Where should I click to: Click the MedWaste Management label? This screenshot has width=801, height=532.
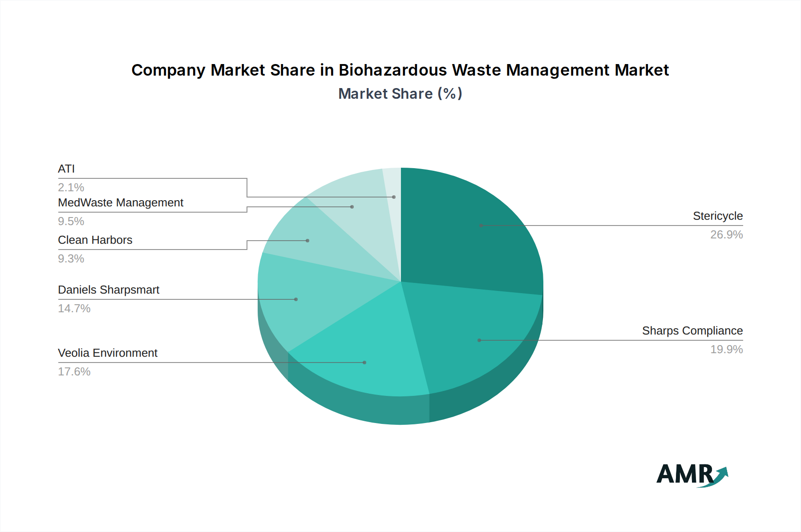[x=121, y=203]
